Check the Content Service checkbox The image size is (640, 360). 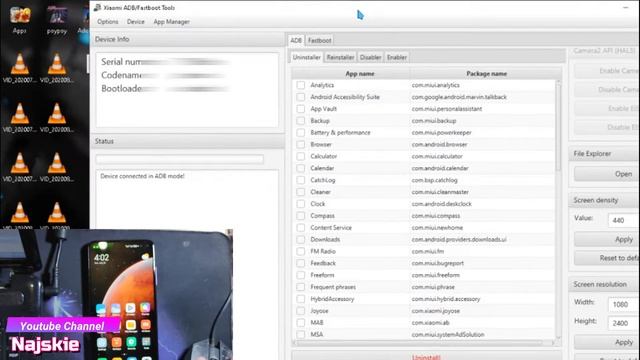[301, 227]
